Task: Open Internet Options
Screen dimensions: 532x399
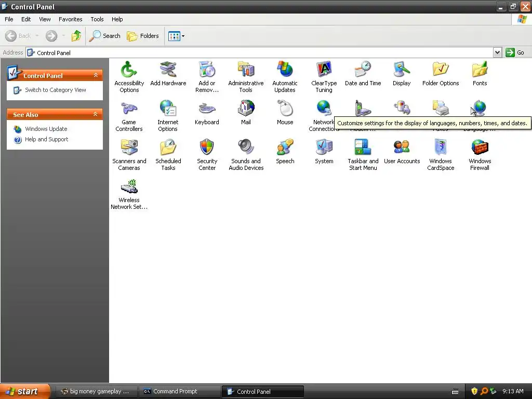Action: 168,116
